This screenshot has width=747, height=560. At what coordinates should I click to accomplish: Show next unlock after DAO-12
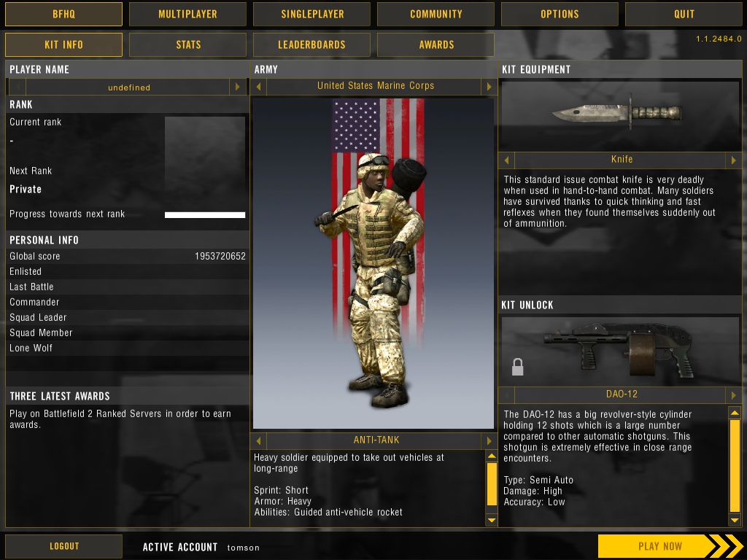(x=734, y=394)
